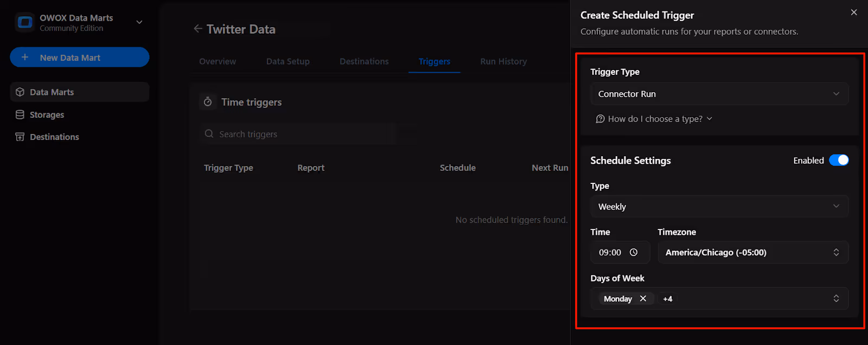Click the search magnifier icon
868x345 pixels.
(209, 134)
